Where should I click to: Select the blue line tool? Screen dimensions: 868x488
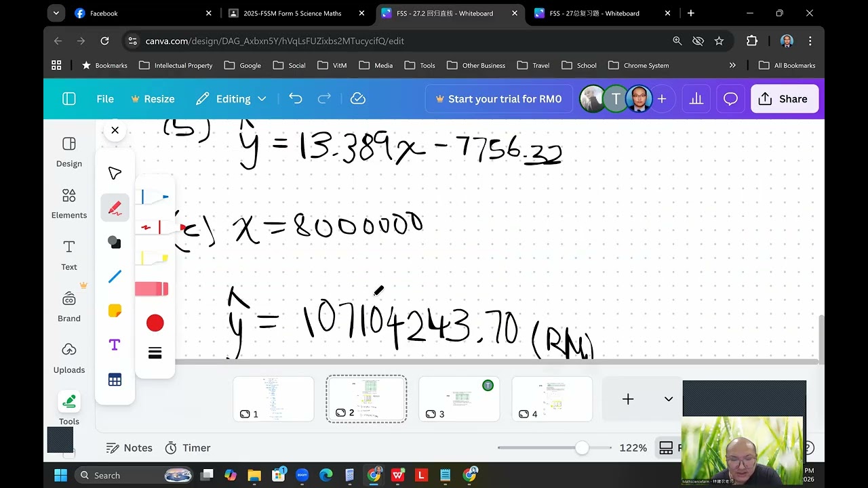coord(115,277)
